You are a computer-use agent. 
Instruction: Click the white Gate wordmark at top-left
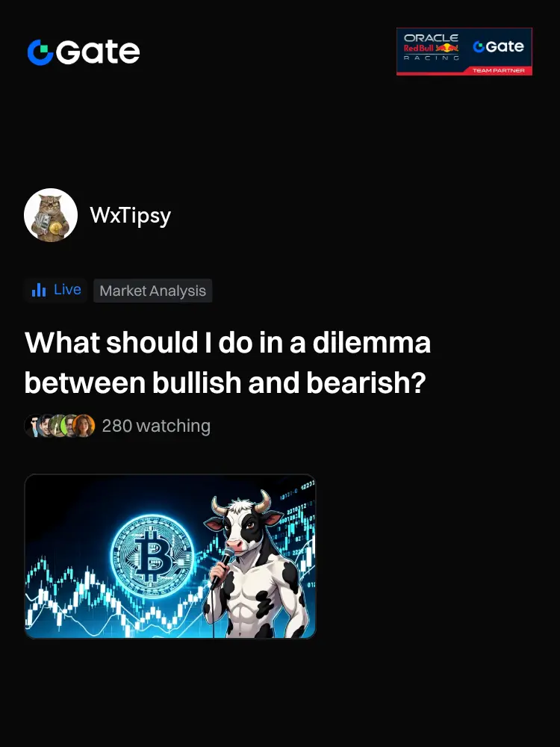tap(98, 52)
